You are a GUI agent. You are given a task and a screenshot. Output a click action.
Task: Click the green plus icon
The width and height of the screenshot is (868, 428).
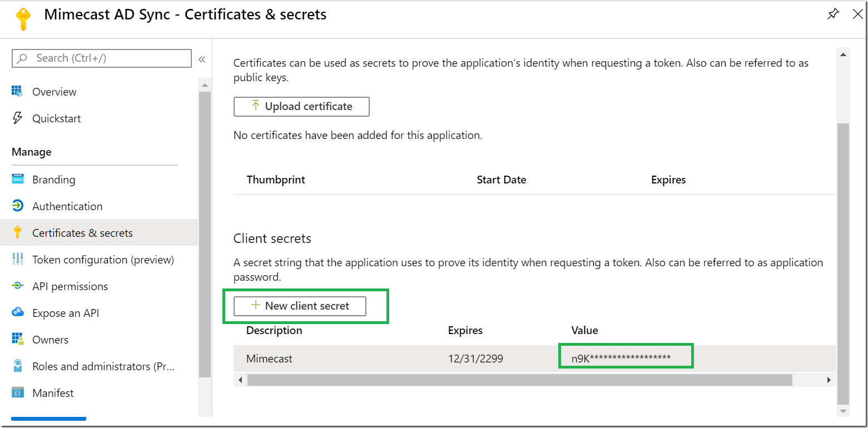tap(256, 305)
